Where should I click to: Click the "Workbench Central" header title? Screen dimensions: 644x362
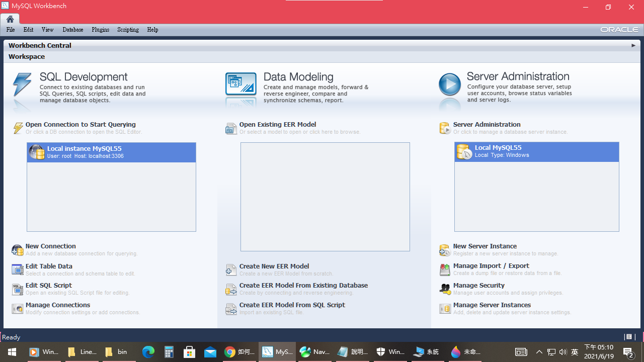[x=40, y=45]
